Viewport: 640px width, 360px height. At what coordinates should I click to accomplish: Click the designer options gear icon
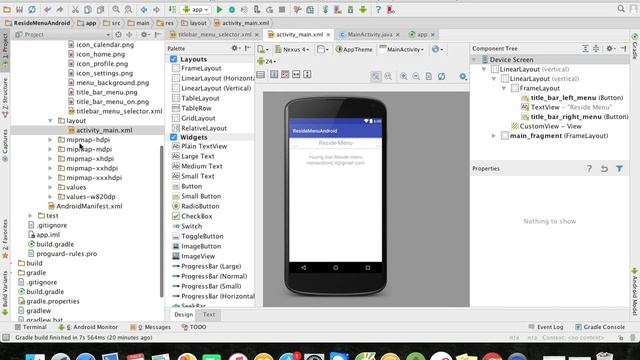coord(463,76)
